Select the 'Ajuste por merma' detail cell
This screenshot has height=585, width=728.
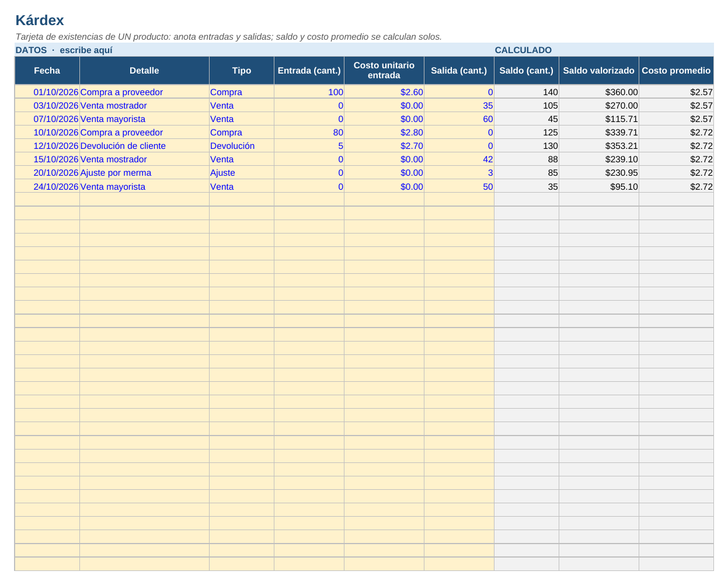pyautogui.click(x=144, y=173)
